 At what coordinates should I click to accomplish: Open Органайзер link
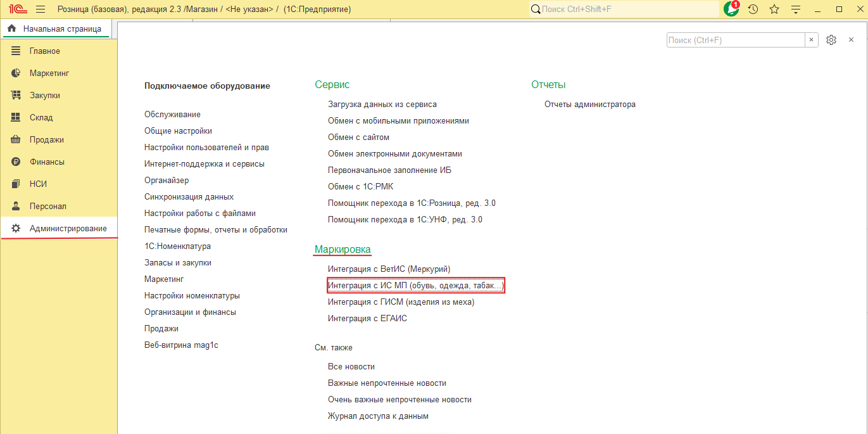pos(167,181)
